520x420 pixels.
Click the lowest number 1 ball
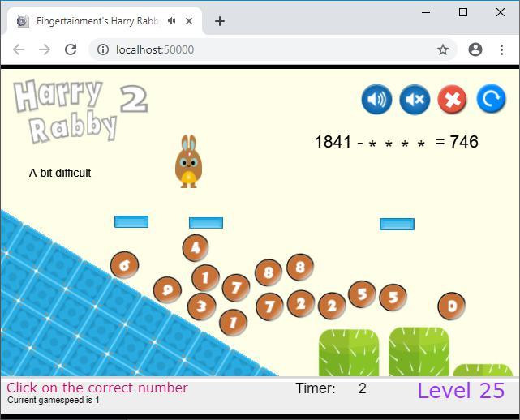pos(233,322)
